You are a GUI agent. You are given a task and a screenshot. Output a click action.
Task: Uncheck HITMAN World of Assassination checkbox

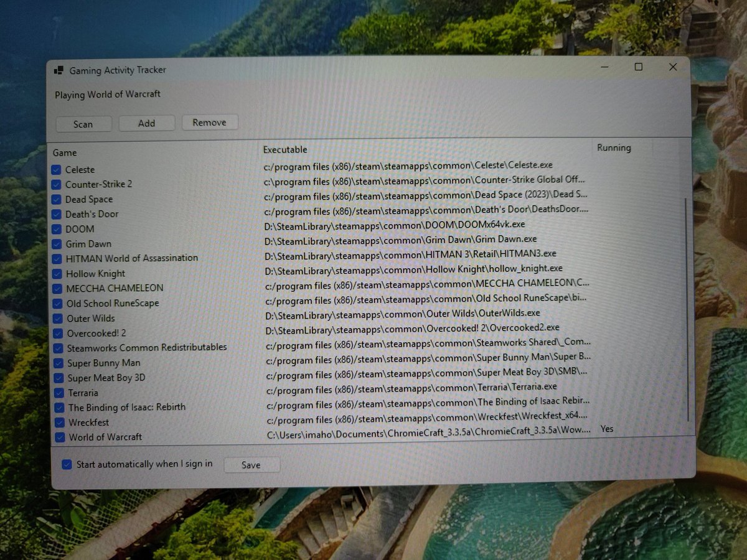(57, 258)
